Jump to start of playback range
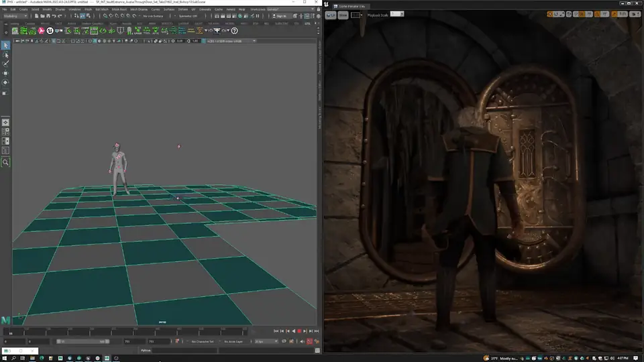Viewport: 644px width, 362px height. [x=276, y=330]
